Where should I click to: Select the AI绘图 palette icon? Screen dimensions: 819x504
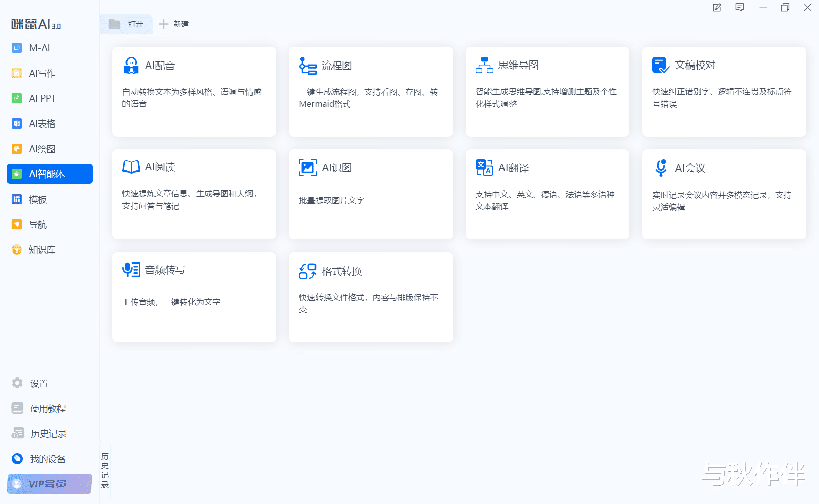(x=17, y=149)
